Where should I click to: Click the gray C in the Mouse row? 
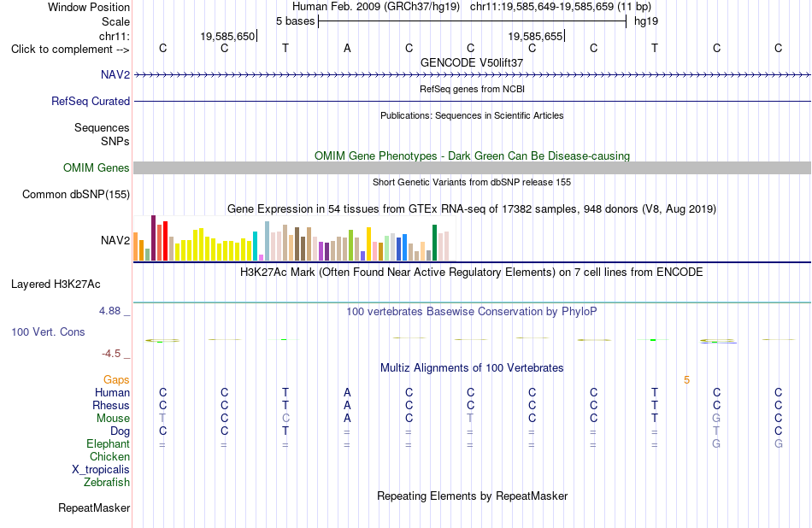pyautogui.click(x=285, y=419)
